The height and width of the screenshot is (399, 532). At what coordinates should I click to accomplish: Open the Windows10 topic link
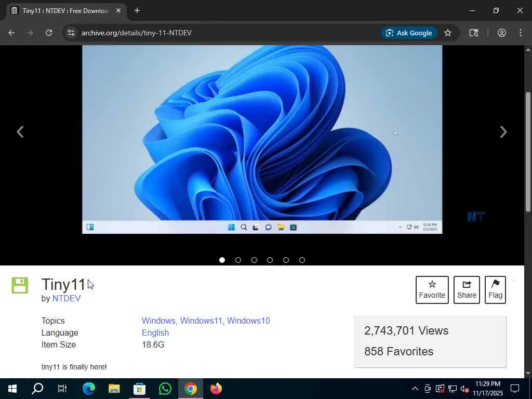coord(248,321)
